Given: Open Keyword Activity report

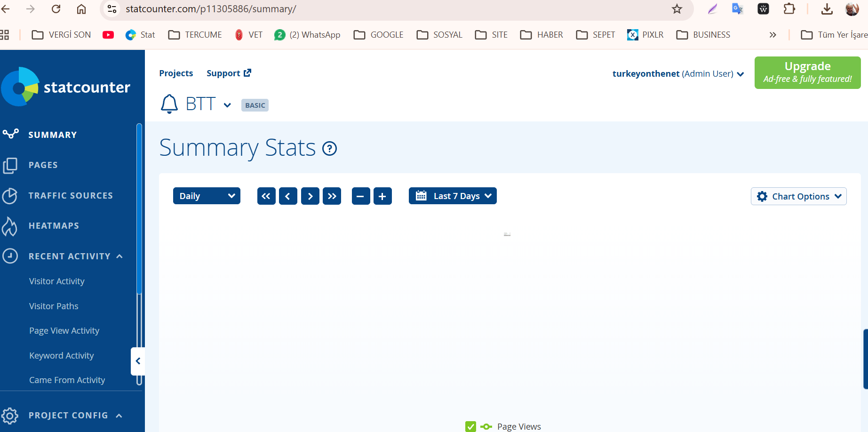Looking at the screenshot, I should [61, 356].
